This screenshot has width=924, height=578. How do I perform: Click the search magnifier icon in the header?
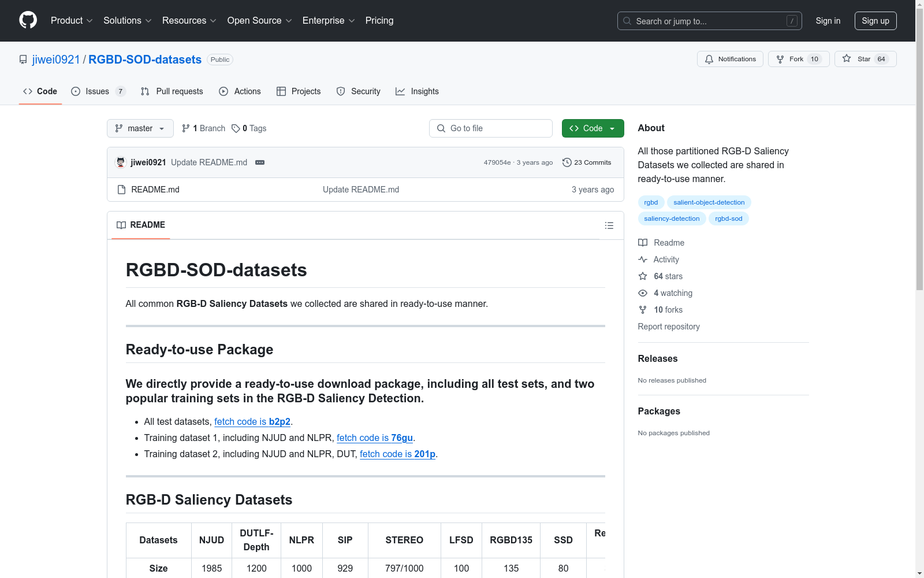tap(627, 21)
